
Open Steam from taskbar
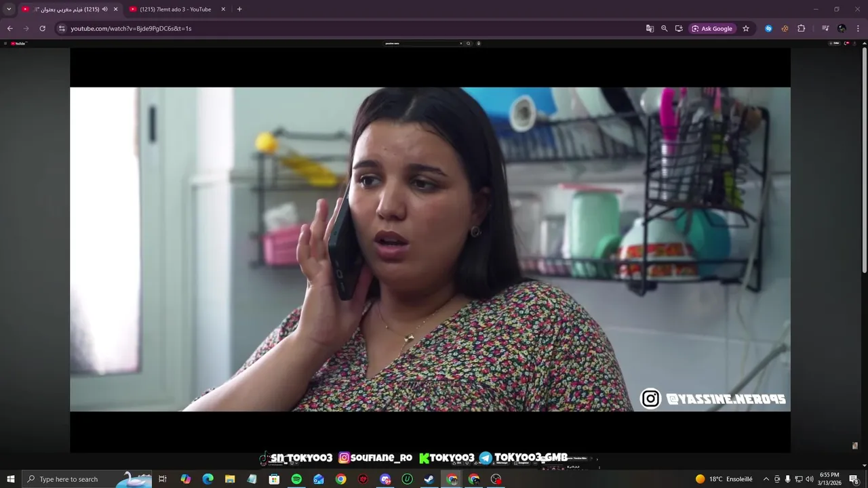coord(429,479)
